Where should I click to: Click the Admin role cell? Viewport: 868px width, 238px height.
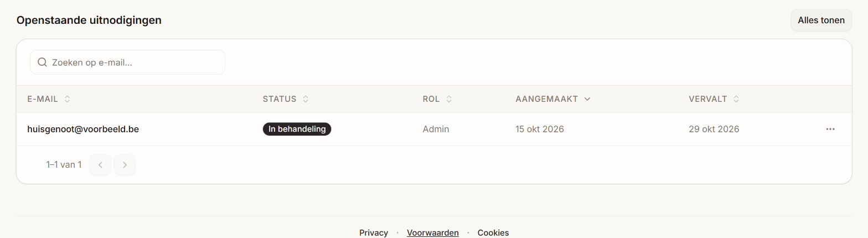[436, 129]
